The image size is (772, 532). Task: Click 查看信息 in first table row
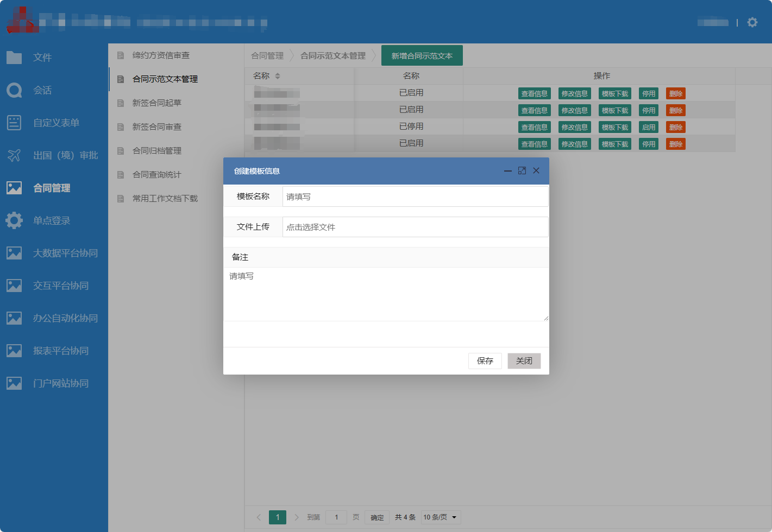click(x=535, y=94)
